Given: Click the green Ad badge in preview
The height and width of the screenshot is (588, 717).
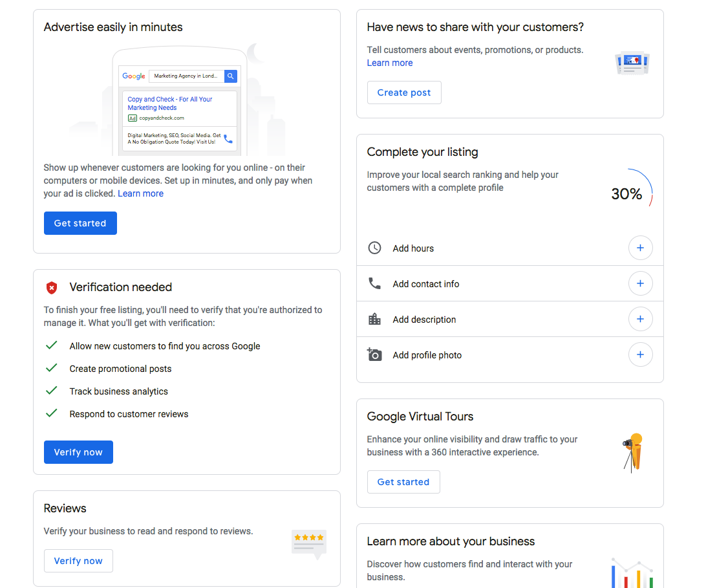Looking at the screenshot, I should coord(132,118).
